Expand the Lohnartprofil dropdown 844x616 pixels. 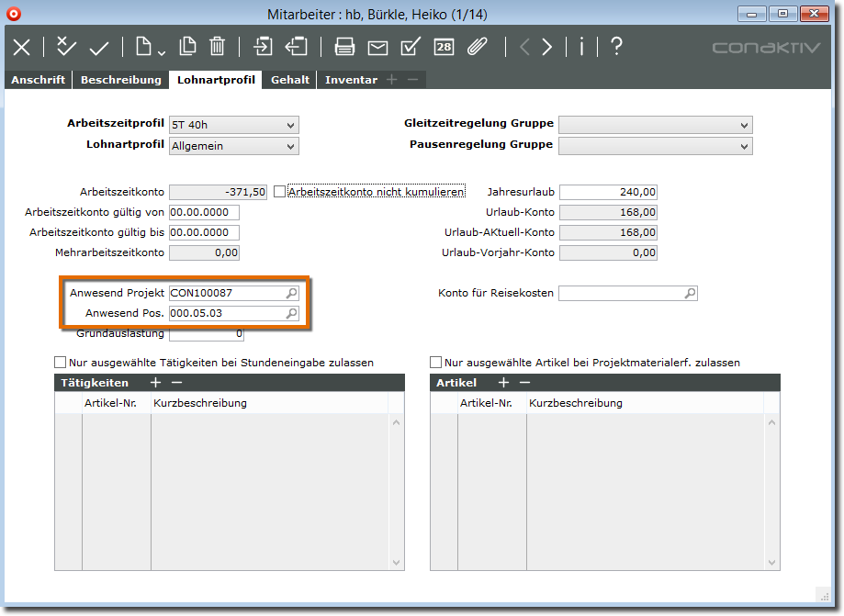click(234, 146)
